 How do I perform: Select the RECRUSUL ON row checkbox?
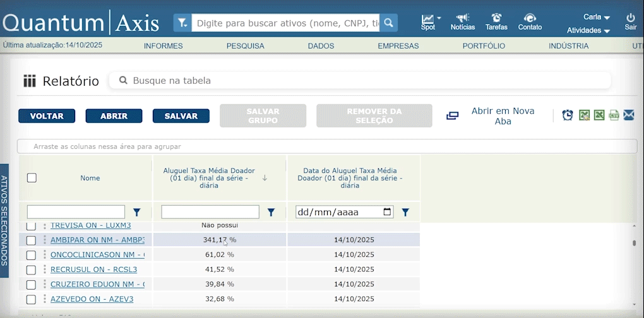pyautogui.click(x=31, y=269)
